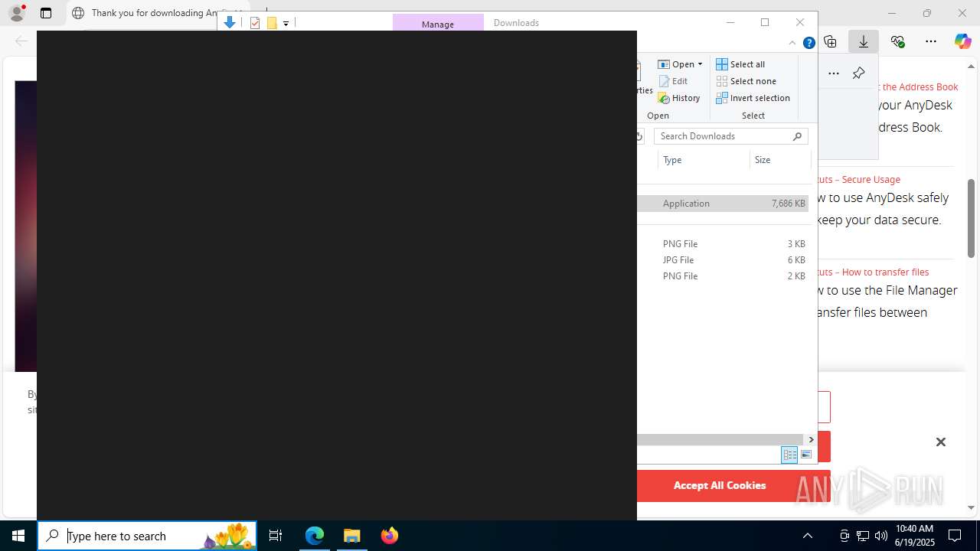Click Accept All Cookies button
980x551 pixels.
[x=720, y=485]
